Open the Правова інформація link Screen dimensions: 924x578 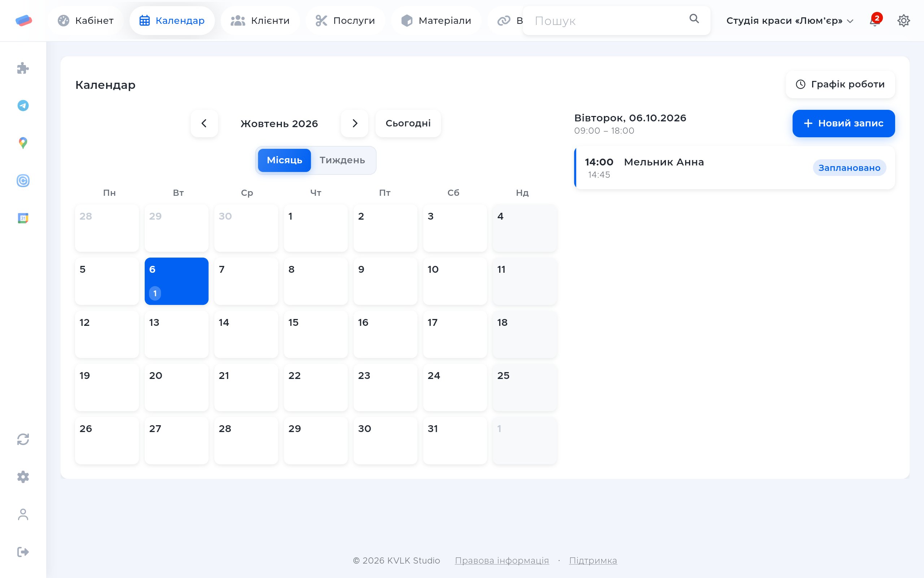click(502, 560)
